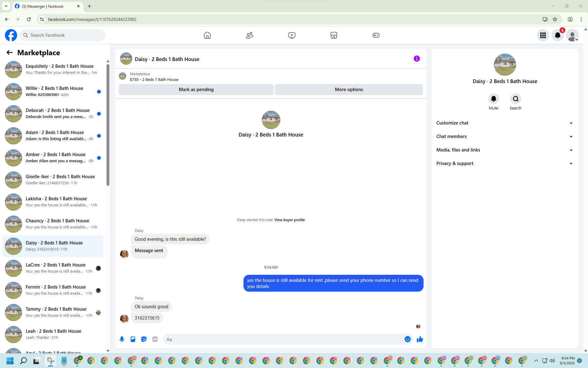The image size is (588, 368).
Task: Open the Adam conversation
Action: [x=53, y=136]
